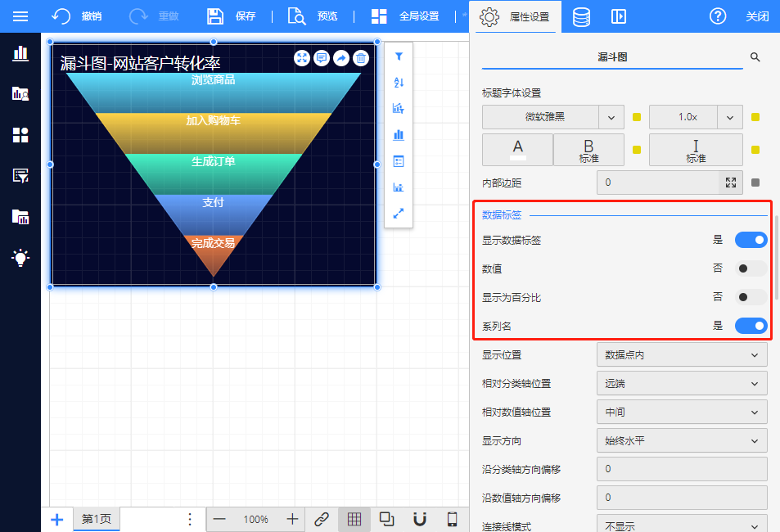Select the 第1页 page tab
The height and width of the screenshot is (532, 780).
[97, 519]
